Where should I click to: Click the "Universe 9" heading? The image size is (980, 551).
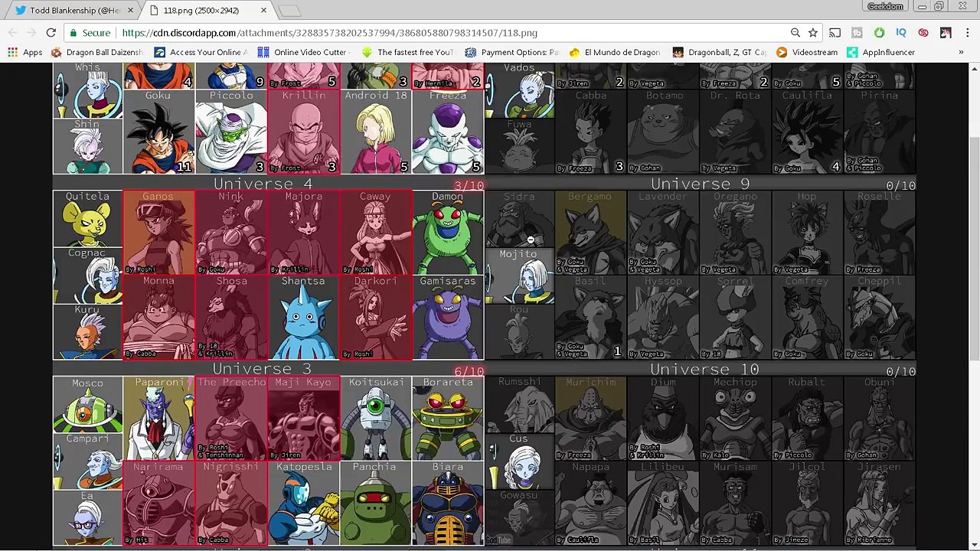(701, 184)
